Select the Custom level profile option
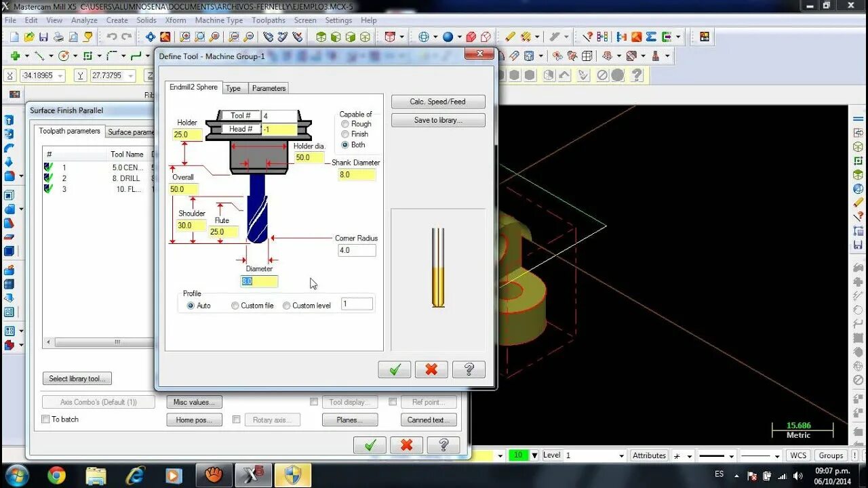 (x=287, y=306)
